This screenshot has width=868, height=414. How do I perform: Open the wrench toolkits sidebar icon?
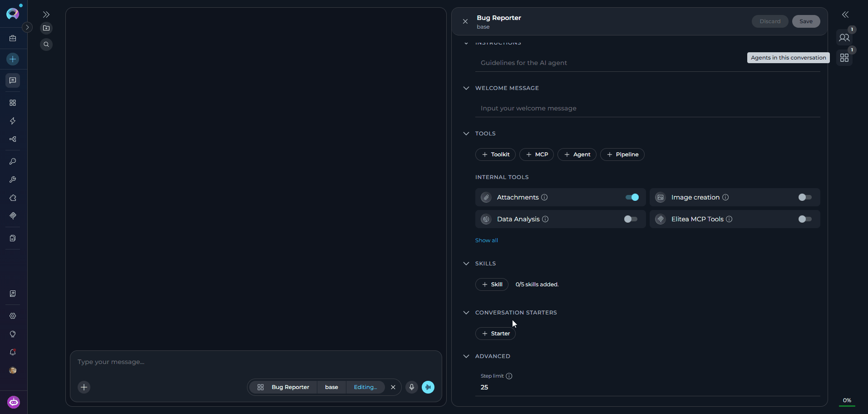coord(13,180)
